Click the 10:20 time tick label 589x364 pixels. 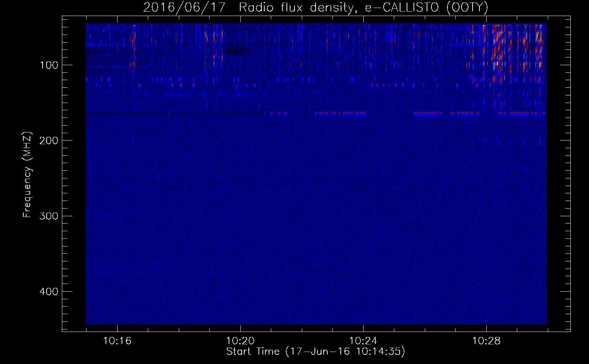(x=240, y=341)
